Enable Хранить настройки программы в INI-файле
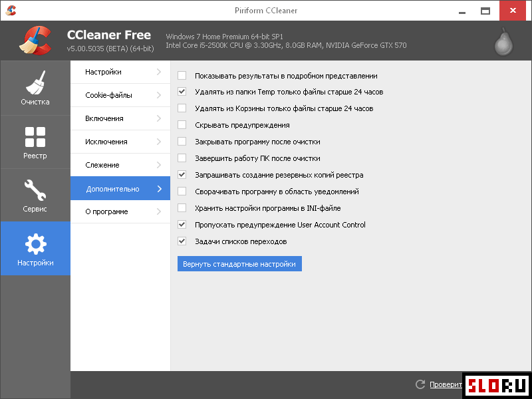The height and width of the screenshot is (399, 532). point(182,207)
